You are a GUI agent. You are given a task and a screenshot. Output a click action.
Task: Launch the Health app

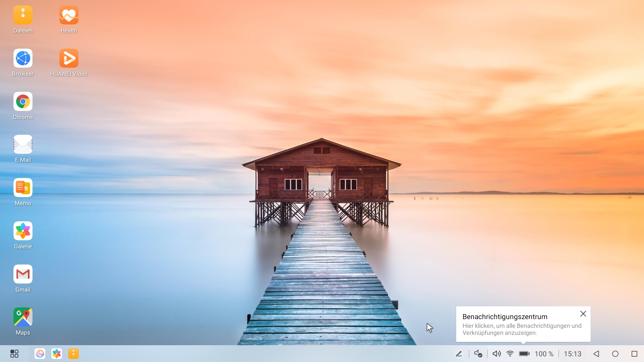click(69, 15)
